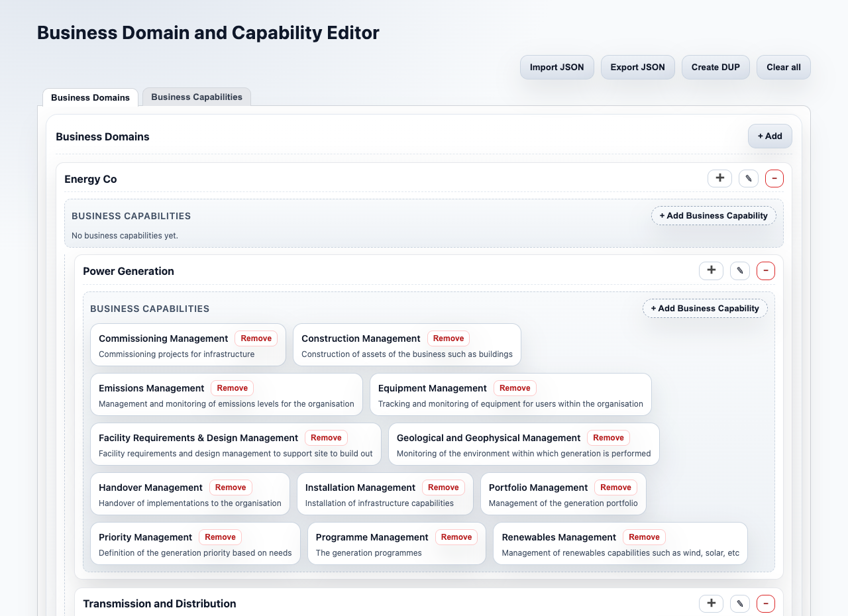Switch to Business Capabilities tab

(197, 97)
